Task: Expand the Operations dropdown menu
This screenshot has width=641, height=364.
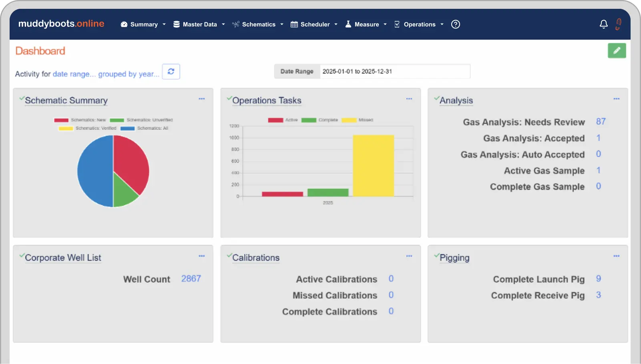Action: click(x=419, y=24)
